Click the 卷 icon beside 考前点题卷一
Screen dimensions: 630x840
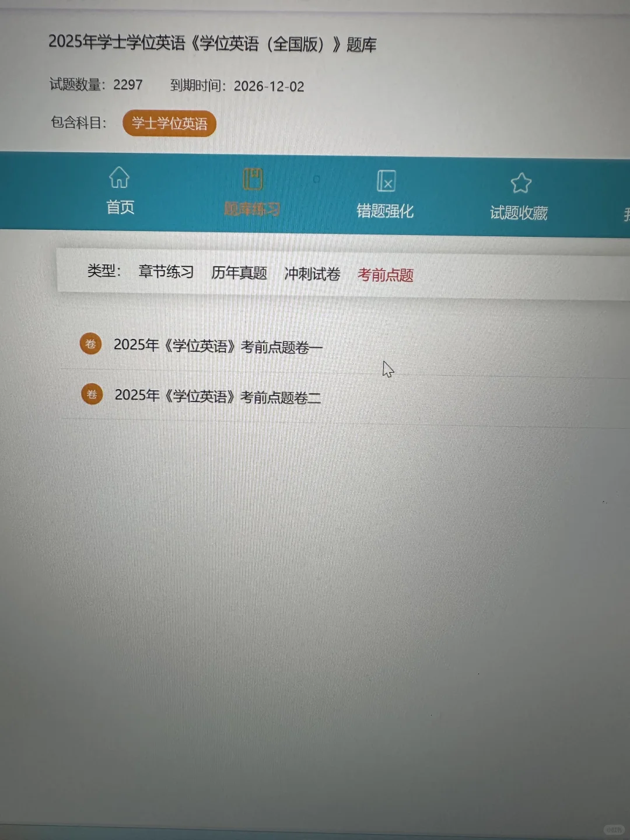click(x=91, y=344)
